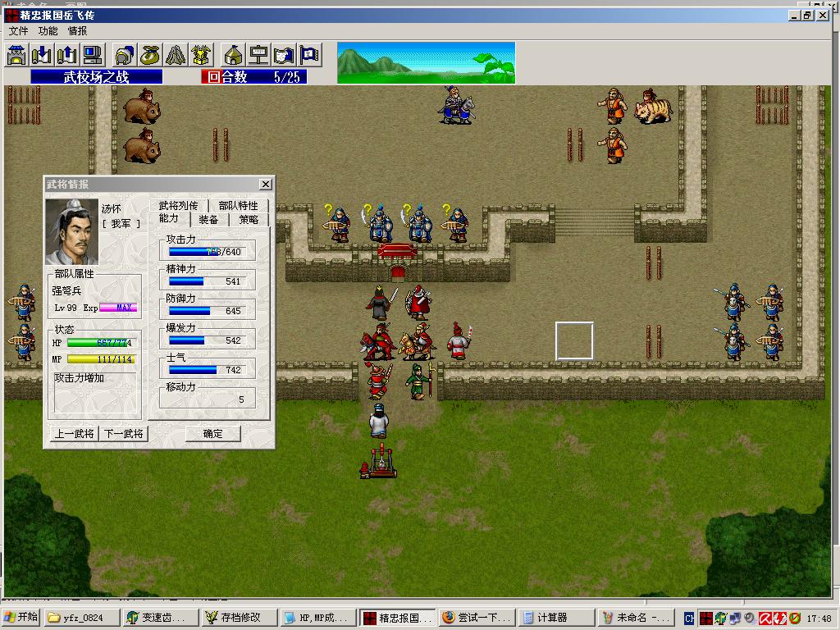Click the golden armor toolbar icon
This screenshot has height=630, width=840.
coord(201,55)
